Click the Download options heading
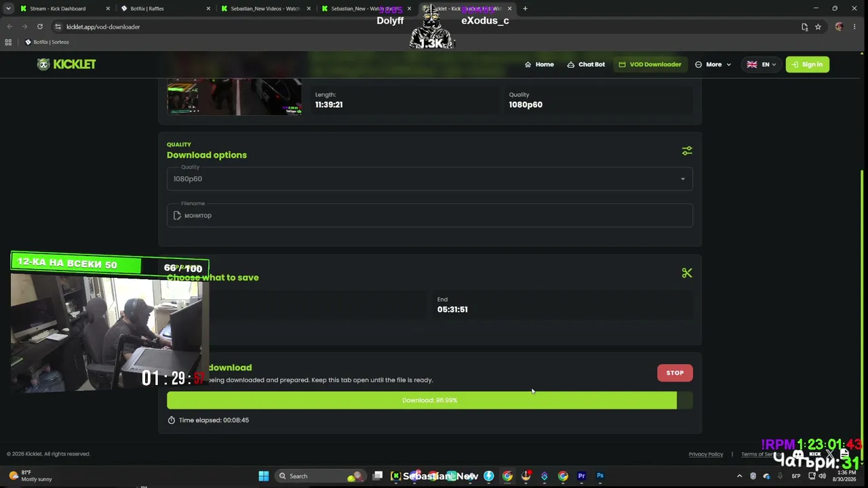The image size is (868, 488). (x=207, y=155)
